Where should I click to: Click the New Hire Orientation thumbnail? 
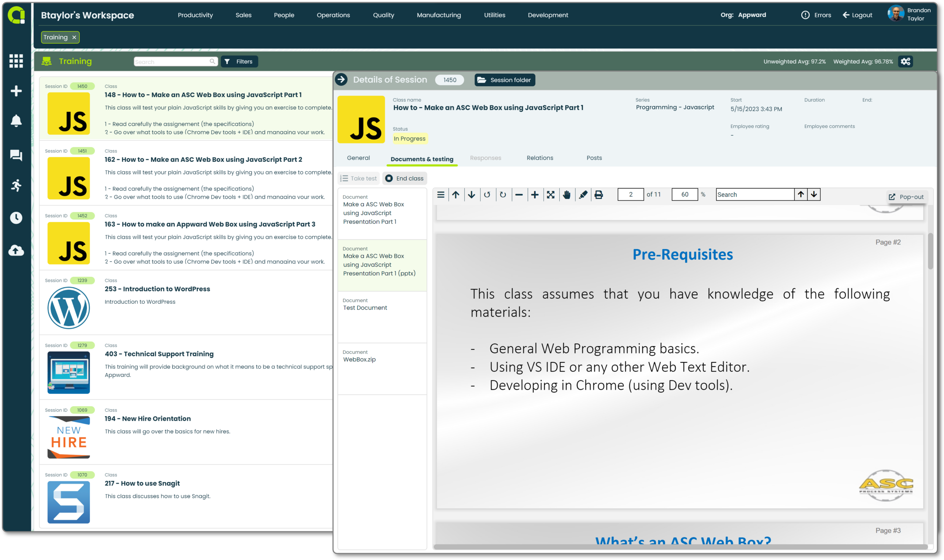pos(69,437)
